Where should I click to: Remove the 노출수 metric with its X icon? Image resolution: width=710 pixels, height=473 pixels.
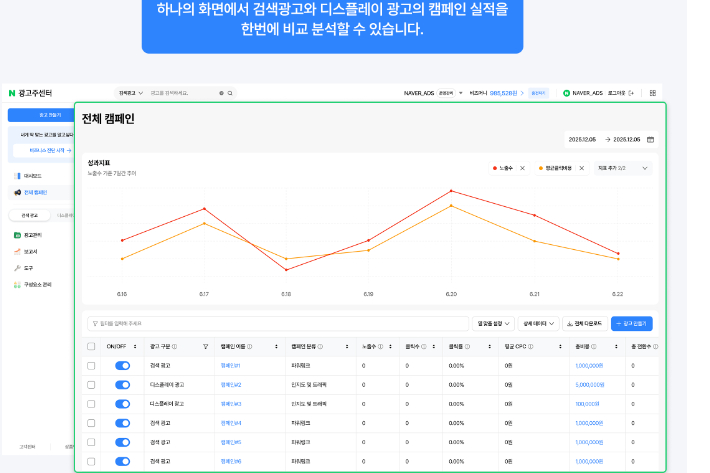click(522, 169)
